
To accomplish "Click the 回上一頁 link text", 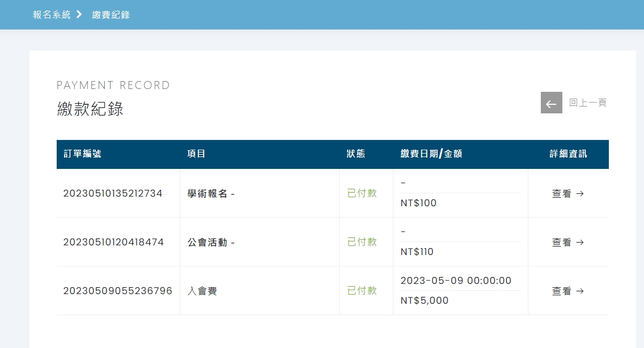I will pyautogui.click(x=588, y=103).
